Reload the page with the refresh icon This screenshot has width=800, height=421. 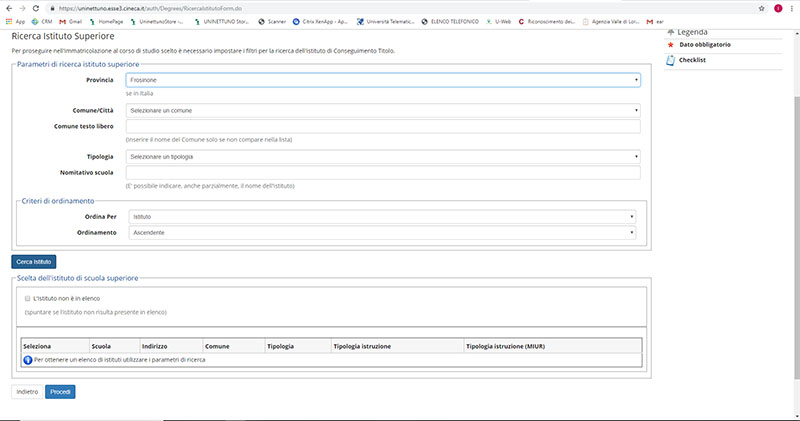click(x=37, y=7)
